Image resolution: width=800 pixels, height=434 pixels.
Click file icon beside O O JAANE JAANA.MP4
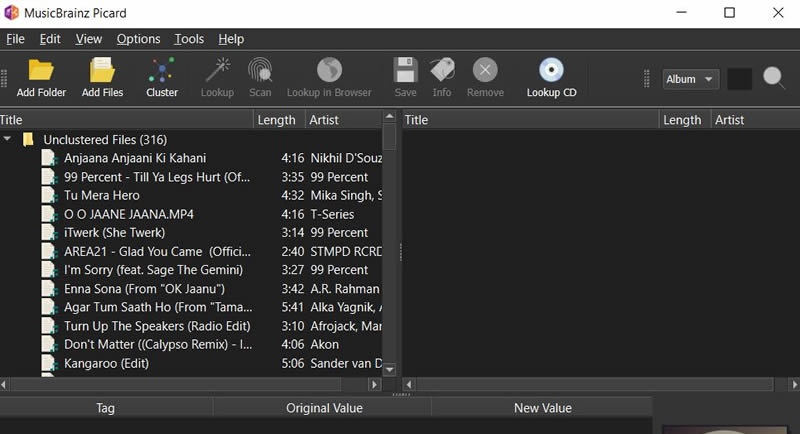(x=49, y=214)
